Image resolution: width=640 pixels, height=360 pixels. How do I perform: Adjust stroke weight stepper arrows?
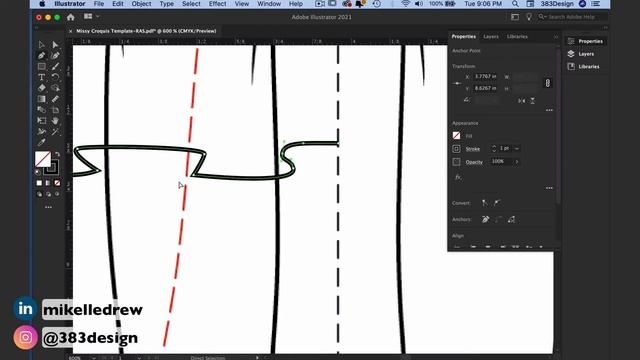(494, 149)
